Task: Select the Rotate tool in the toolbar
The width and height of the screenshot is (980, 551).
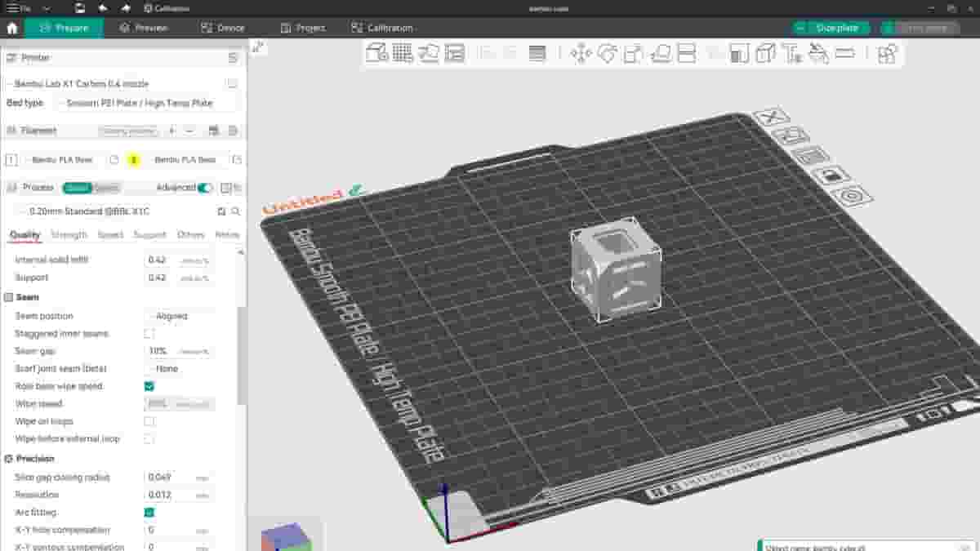Action: click(606, 54)
